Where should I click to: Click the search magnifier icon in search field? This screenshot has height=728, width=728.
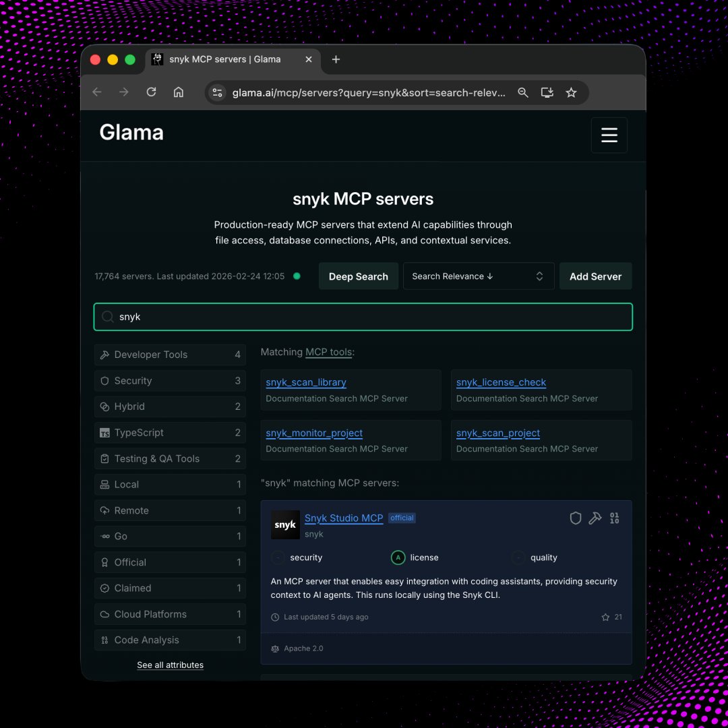(x=108, y=317)
